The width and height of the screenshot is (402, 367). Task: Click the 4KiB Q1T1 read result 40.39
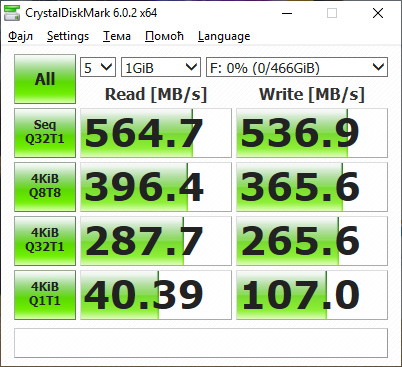click(156, 295)
